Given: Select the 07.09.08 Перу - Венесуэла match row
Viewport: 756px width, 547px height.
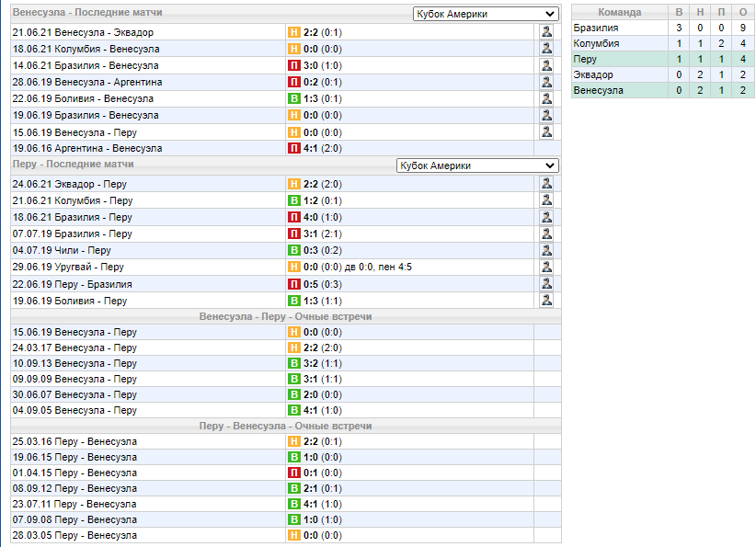Looking at the screenshot, I should point(286,519).
